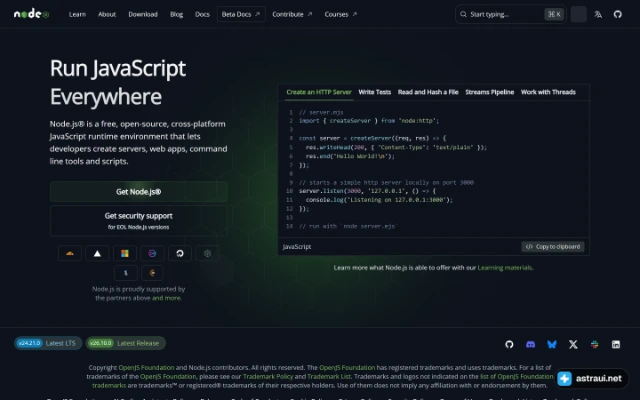Click the ⌘K shortcut badge in search

[554, 14]
